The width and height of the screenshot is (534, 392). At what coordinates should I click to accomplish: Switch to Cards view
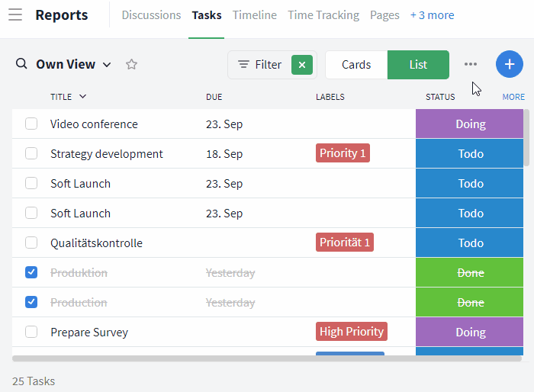[x=356, y=65]
